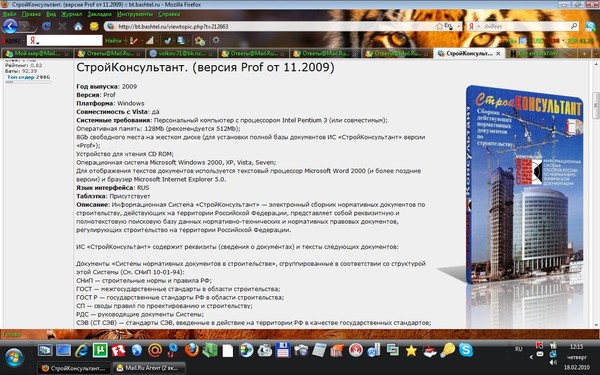Click the СтройКонсультант box cover image

[524, 184]
